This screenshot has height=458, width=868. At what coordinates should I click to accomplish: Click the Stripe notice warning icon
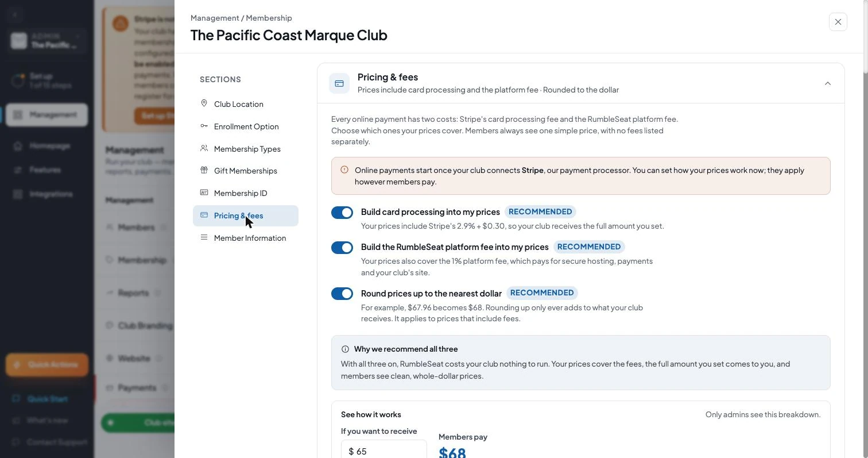[x=344, y=170]
